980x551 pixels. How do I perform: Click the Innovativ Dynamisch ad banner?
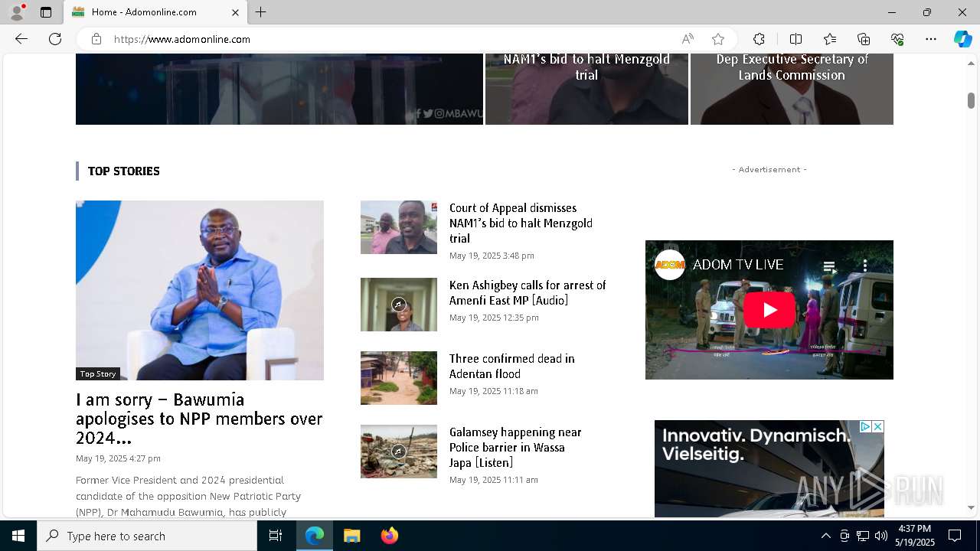click(769, 468)
